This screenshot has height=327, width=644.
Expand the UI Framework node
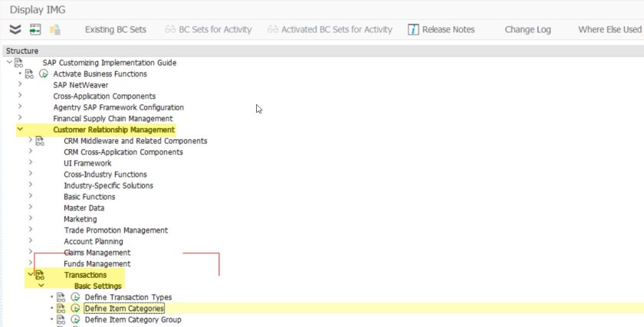tap(31, 162)
